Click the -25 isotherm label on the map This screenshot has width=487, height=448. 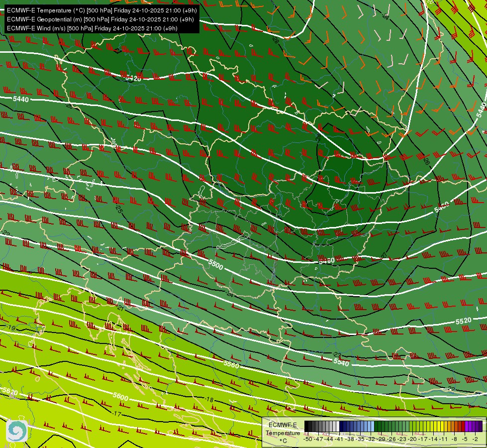(118, 209)
